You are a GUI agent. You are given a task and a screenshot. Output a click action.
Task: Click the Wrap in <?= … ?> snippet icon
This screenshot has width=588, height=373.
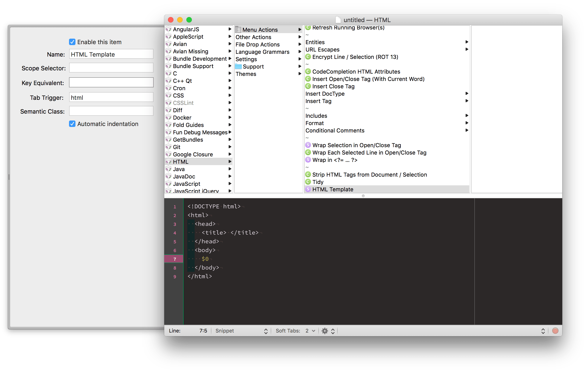pos(308,160)
